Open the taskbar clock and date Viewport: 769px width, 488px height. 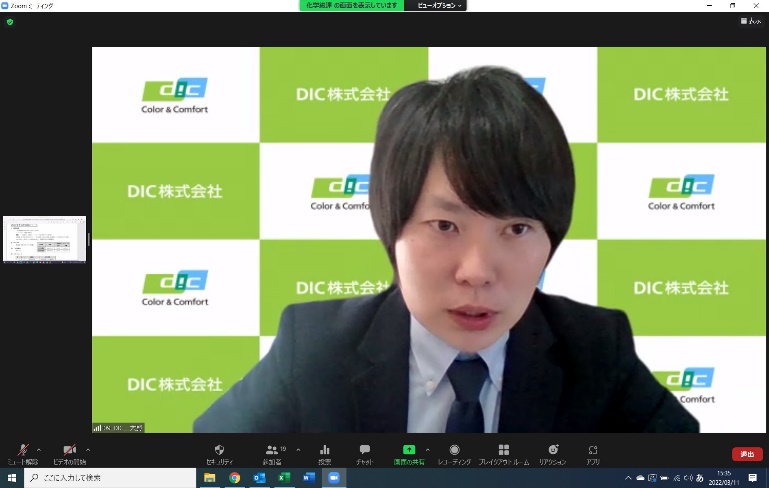(724, 478)
